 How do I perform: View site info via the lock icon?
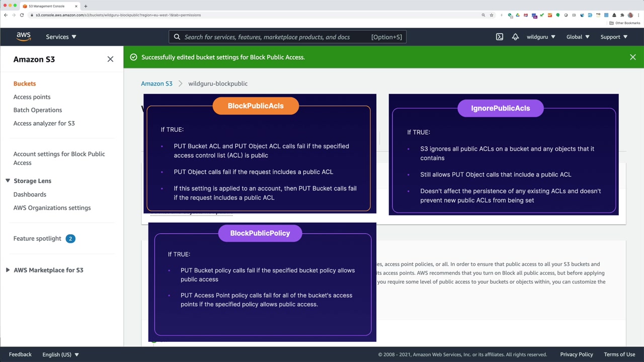click(x=32, y=15)
